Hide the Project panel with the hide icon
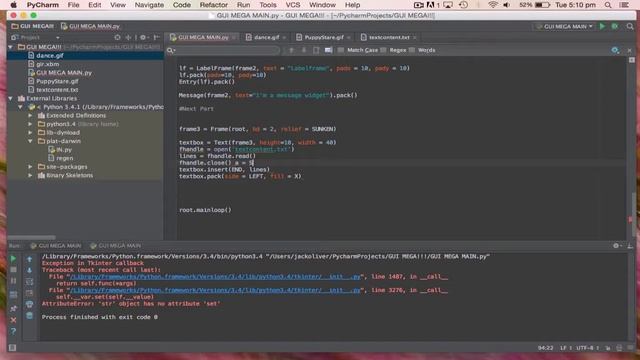Viewport: 640px width, 360px height. click(x=156, y=37)
